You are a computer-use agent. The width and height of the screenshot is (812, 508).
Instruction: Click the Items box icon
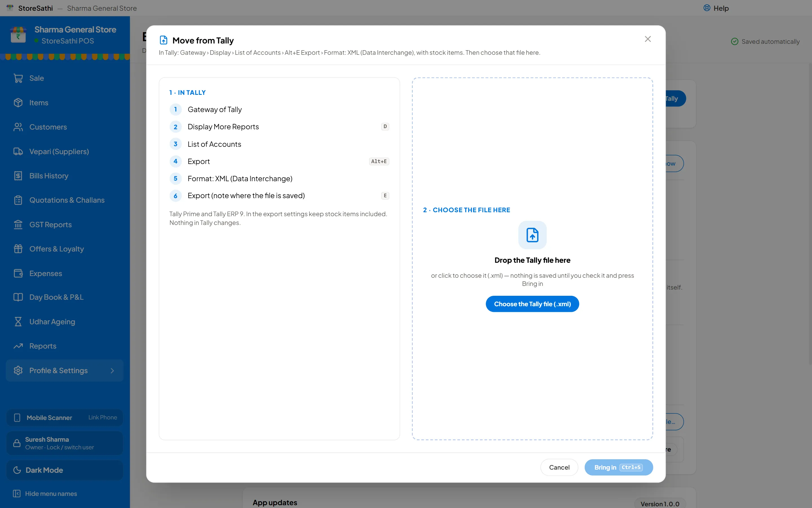click(x=18, y=102)
